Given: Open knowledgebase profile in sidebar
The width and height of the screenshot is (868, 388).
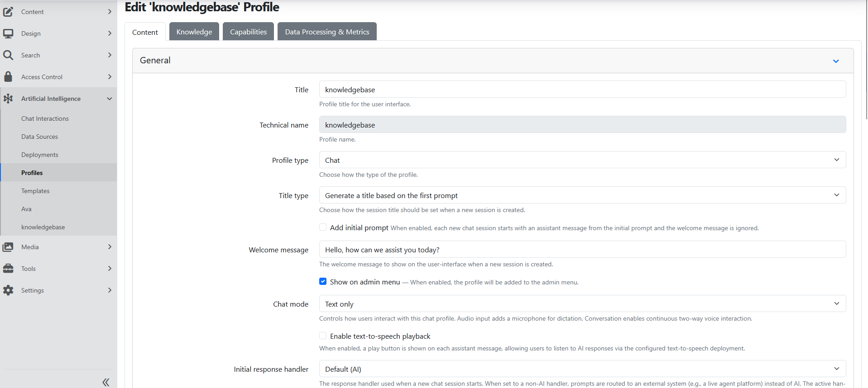Looking at the screenshot, I should tap(43, 227).
